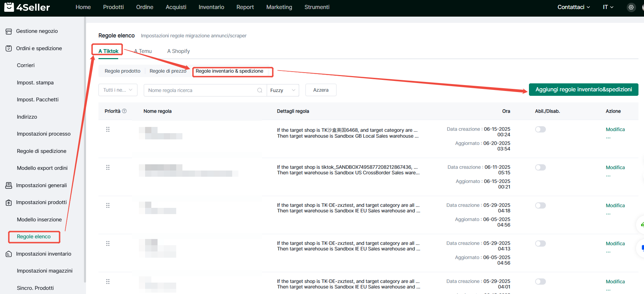Grab drag handle of rule created 05-29-2025 04:13
The image size is (644, 294).
pyautogui.click(x=108, y=244)
